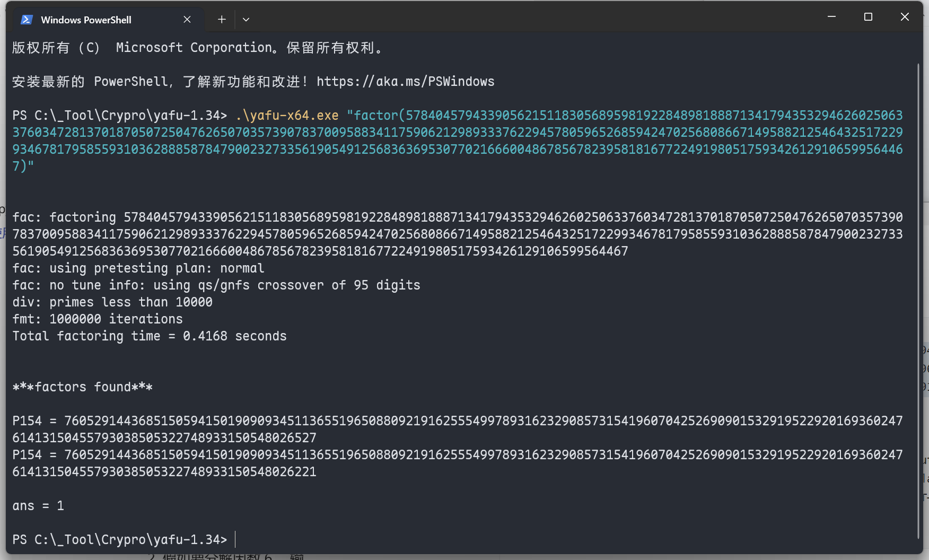Click at the final command prompt cursor
Image resolution: width=929 pixels, height=560 pixels.
coord(235,540)
